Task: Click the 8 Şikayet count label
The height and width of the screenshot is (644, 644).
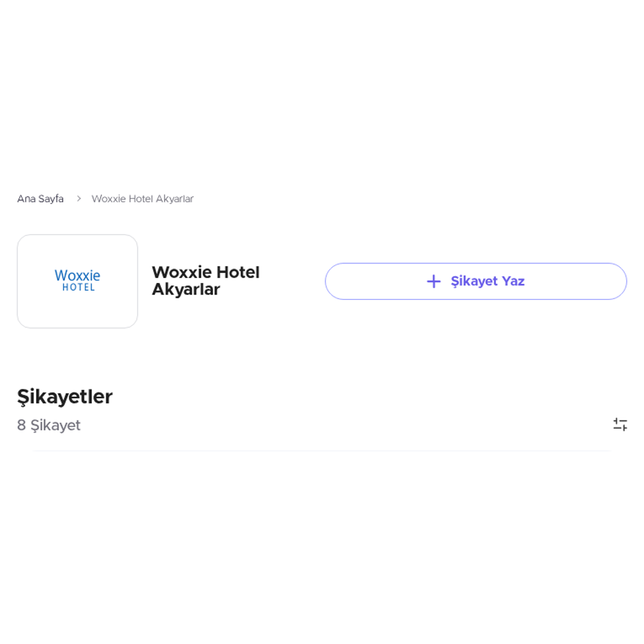Action: click(x=49, y=425)
